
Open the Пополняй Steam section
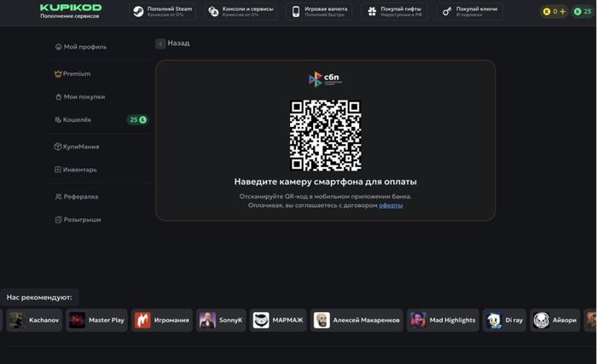coord(164,11)
